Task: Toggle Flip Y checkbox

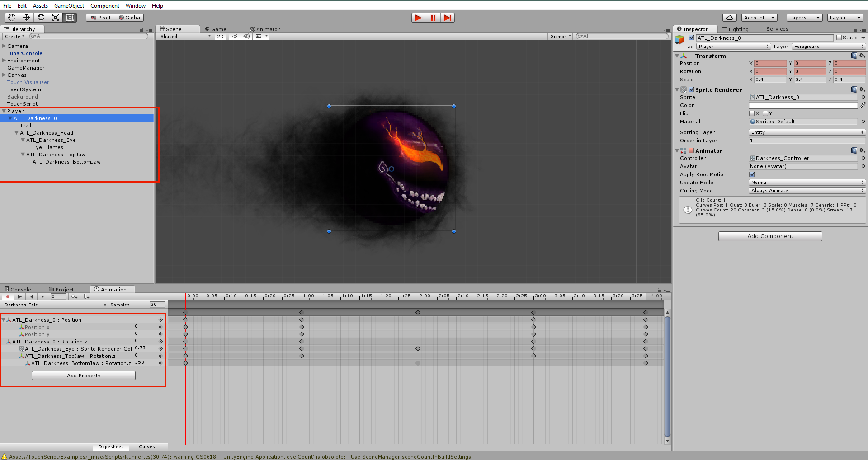Action: [765, 113]
